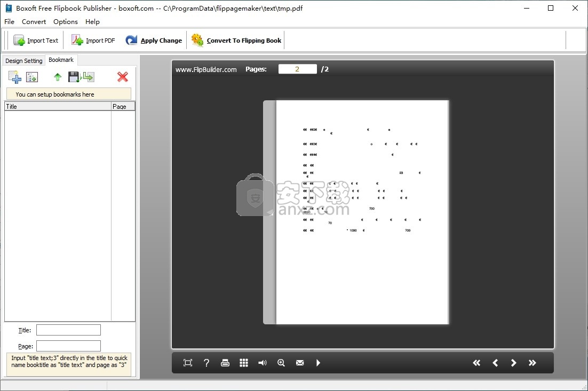Viewport: 588px width, 391px height.
Task: Click the '/2' total pages text
Action: pyautogui.click(x=325, y=69)
